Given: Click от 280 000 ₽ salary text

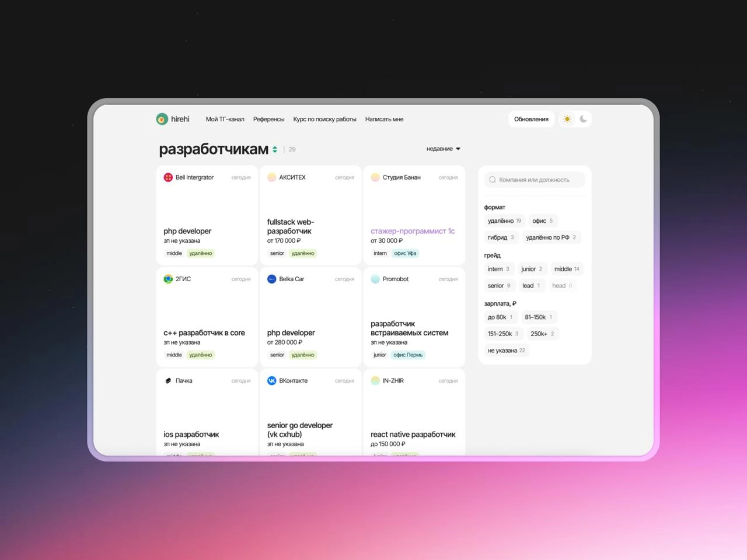Looking at the screenshot, I should pos(284,342).
